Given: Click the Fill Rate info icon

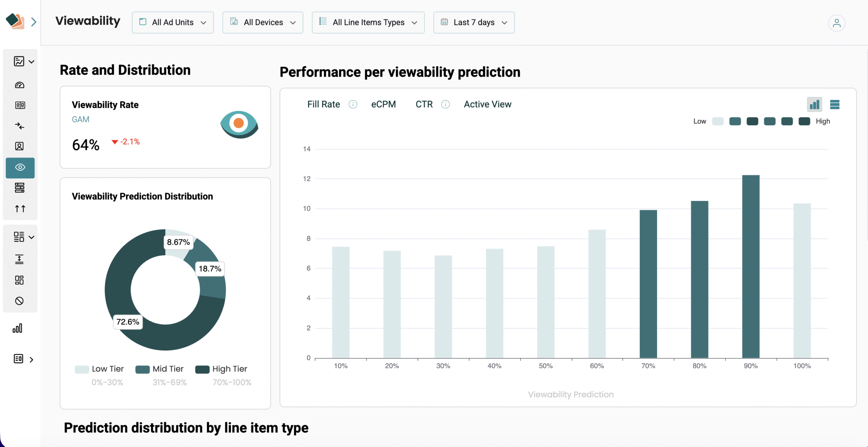Looking at the screenshot, I should 353,104.
